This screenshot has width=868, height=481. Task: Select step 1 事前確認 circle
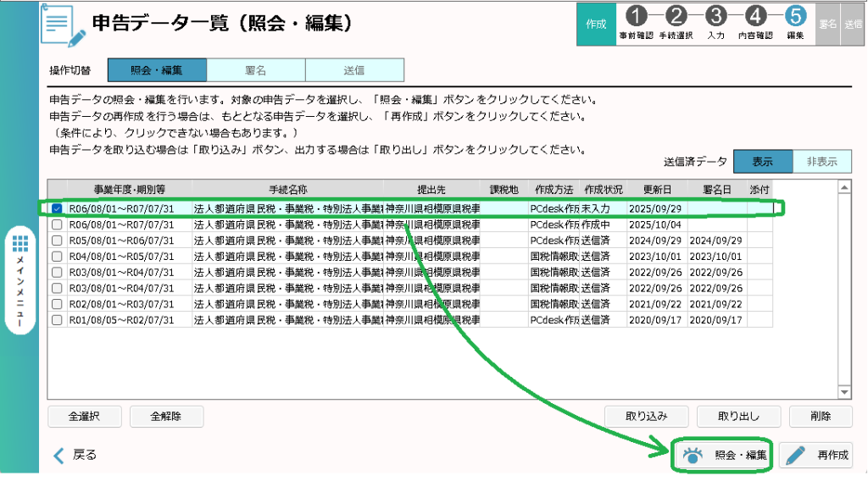[638, 16]
